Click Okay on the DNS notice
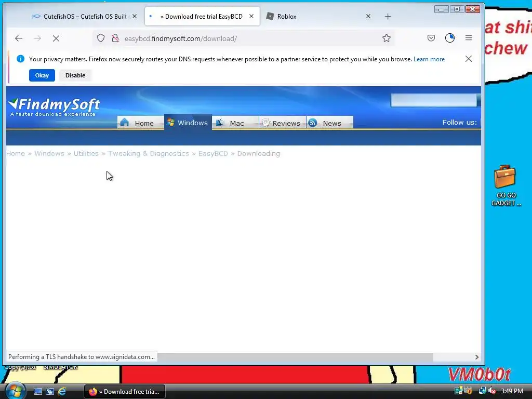The image size is (532, 399). [42, 75]
